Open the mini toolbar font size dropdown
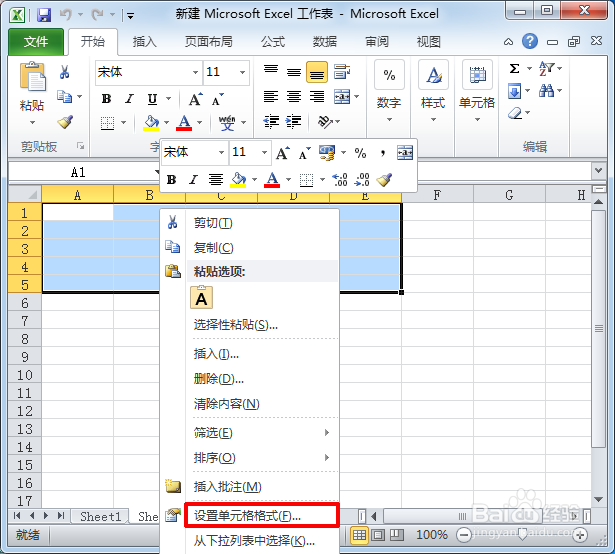This screenshot has height=554, width=615. coord(264,152)
